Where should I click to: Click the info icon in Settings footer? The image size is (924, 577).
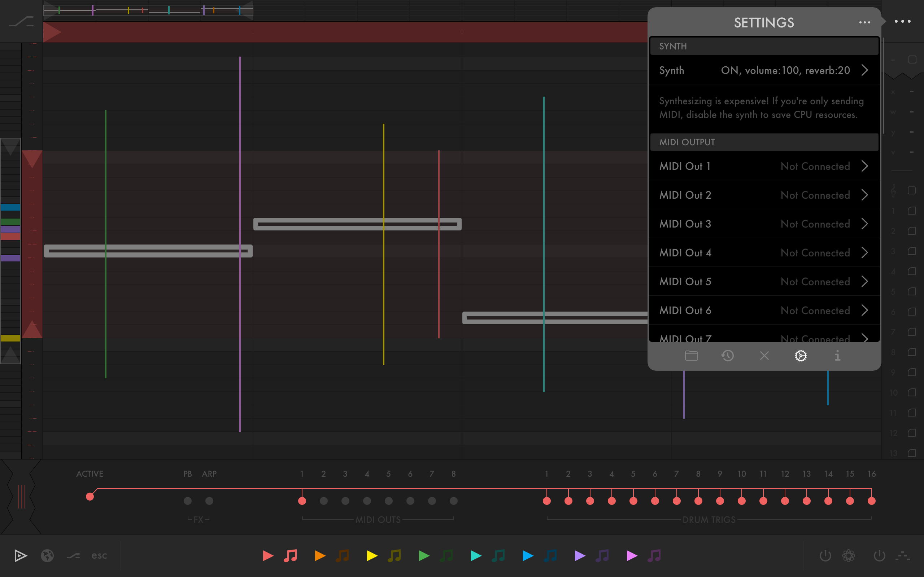[x=837, y=356]
